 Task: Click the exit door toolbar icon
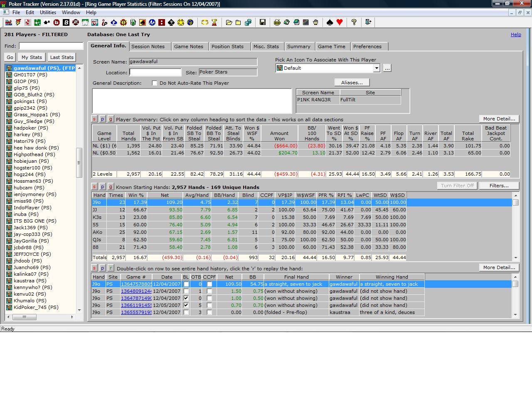[368, 22]
